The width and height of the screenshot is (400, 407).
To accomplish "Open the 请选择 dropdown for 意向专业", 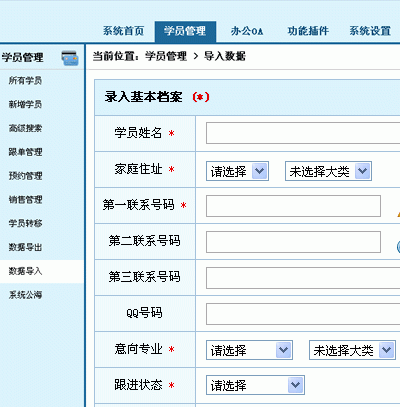I will pyautogui.click(x=249, y=350).
